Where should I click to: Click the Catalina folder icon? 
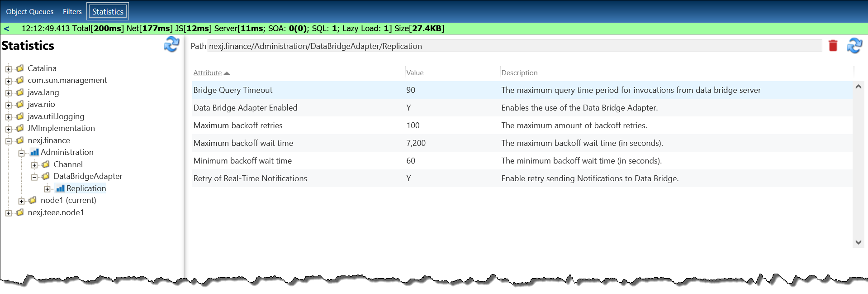(20, 68)
